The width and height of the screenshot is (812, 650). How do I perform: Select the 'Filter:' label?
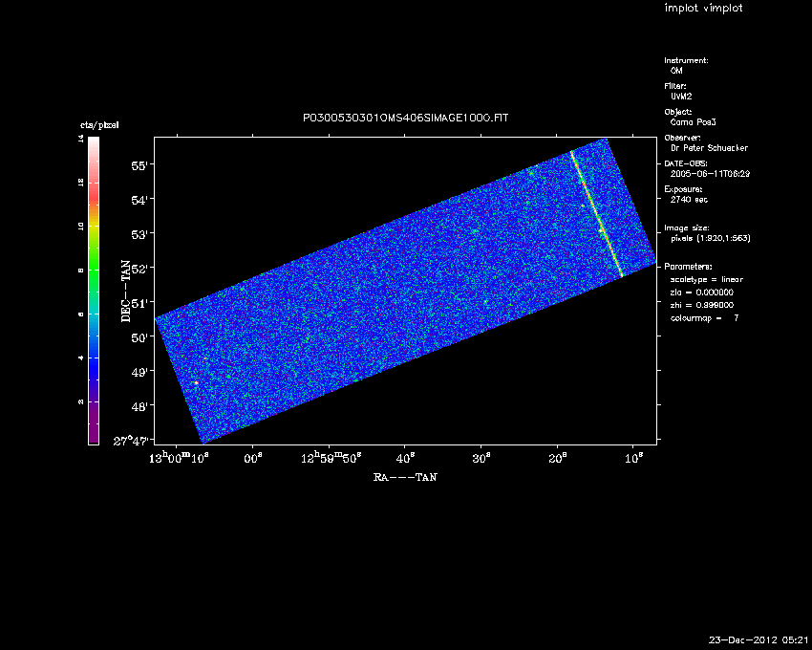[x=675, y=86]
